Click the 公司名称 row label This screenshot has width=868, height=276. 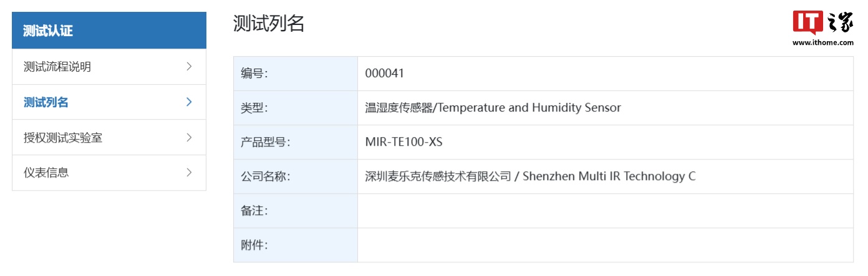266,176
